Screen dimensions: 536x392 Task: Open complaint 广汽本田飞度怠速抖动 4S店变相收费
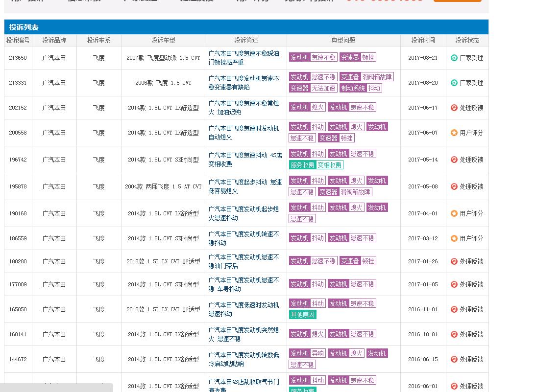245,160
